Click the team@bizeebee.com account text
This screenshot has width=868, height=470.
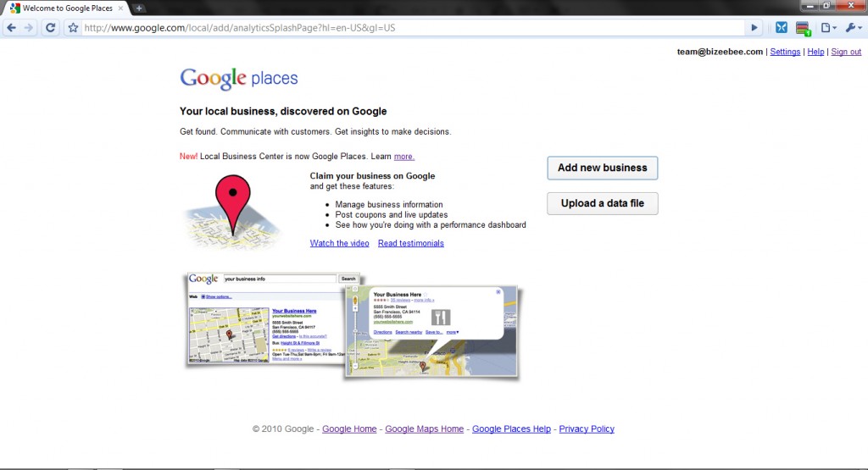pos(720,52)
